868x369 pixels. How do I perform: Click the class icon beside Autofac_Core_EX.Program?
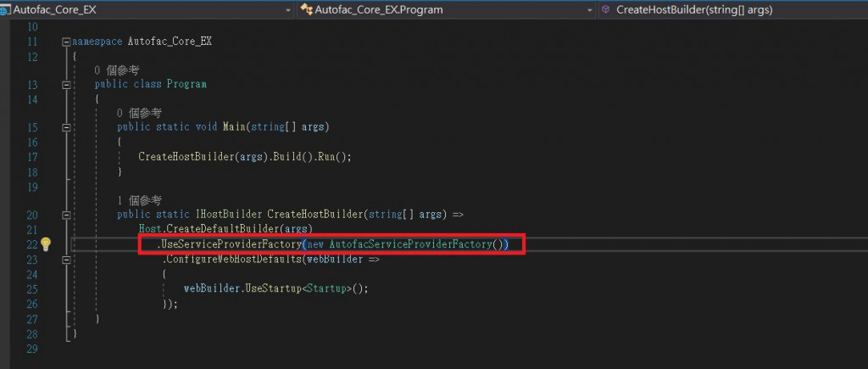click(306, 10)
